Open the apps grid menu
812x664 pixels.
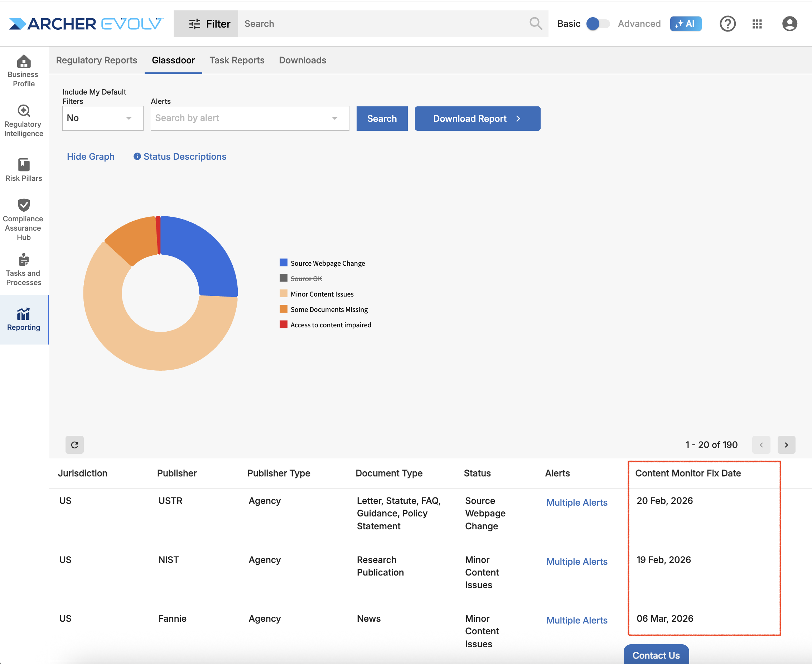tap(757, 24)
